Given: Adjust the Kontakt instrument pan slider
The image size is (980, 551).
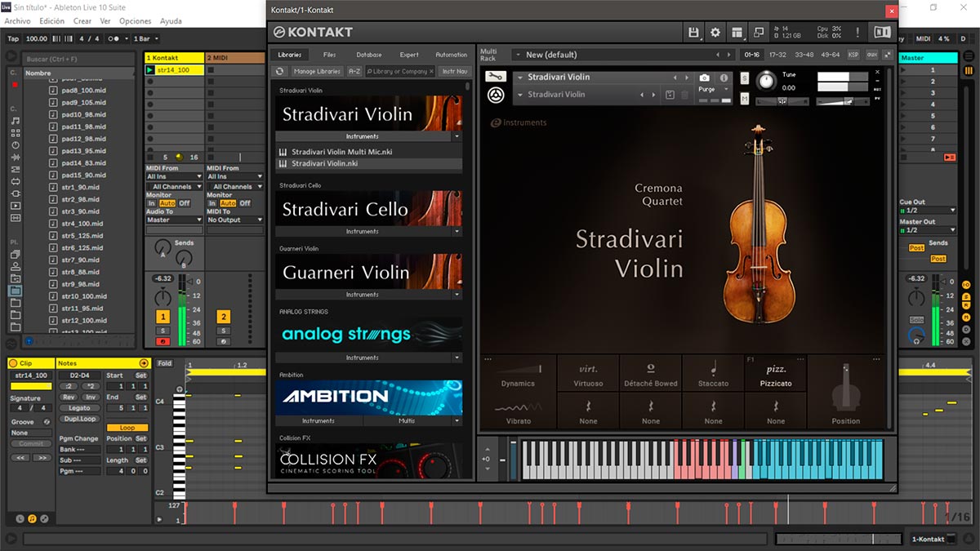Looking at the screenshot, I should pos(782,101).
